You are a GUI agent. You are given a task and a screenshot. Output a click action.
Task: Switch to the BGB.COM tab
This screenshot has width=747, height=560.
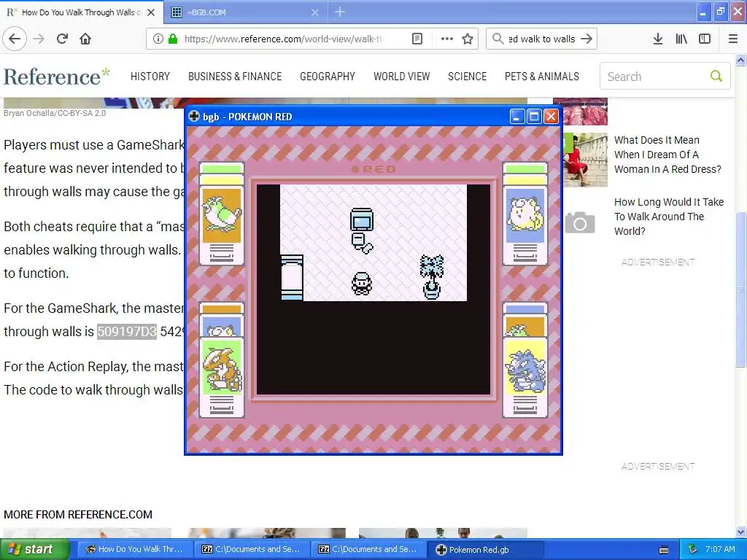[x=245, y=12]
